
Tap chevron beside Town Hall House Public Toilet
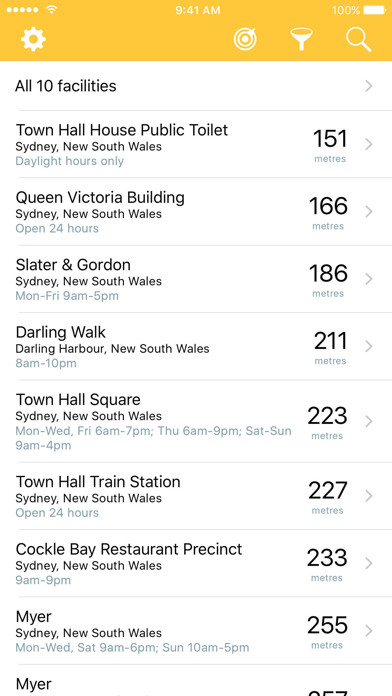pos(368,144)
